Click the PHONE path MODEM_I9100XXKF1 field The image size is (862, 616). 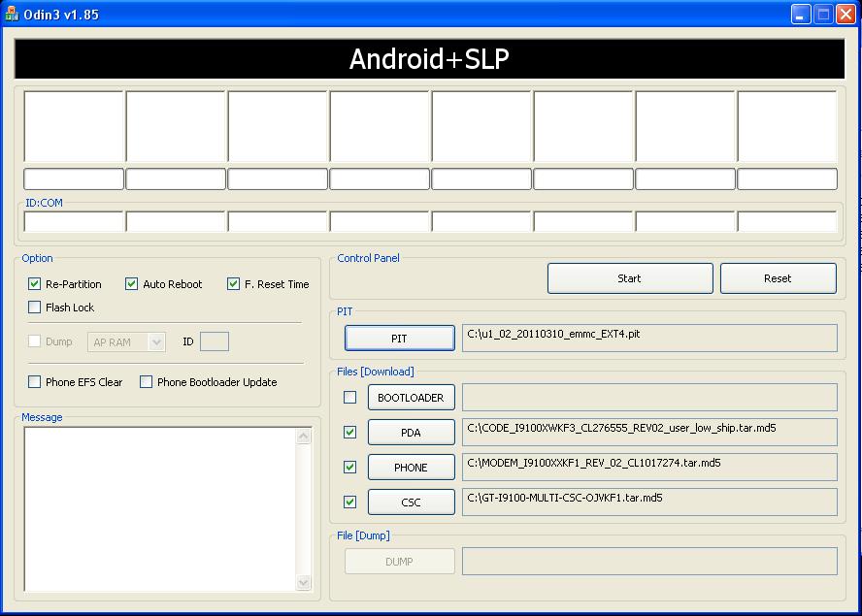649,467
